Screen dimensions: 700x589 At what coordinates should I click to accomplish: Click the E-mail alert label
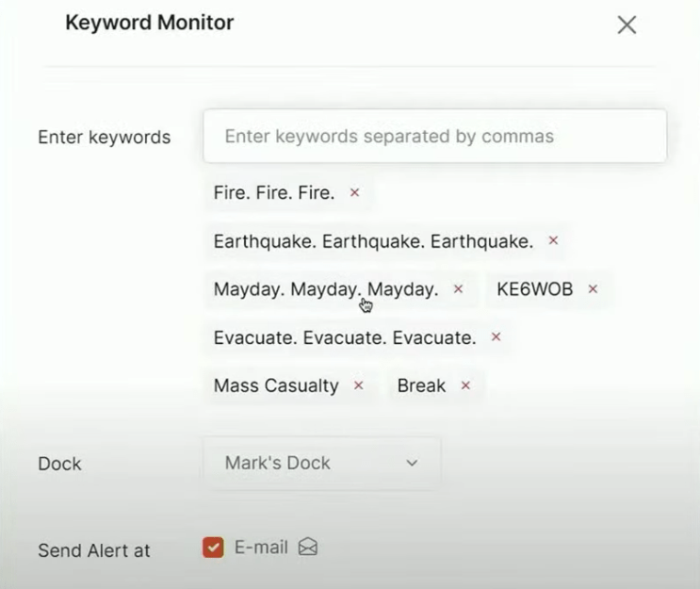pyautogui.click(x=260, y=548)
